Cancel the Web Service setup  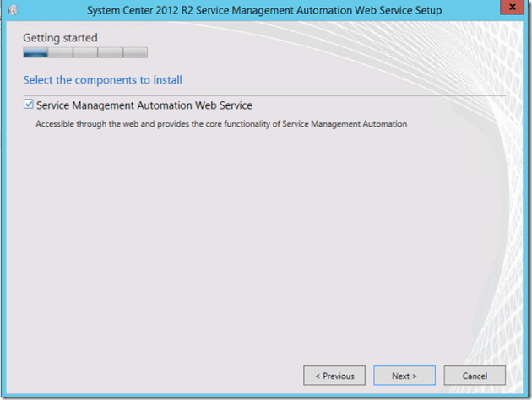point(475,376)
